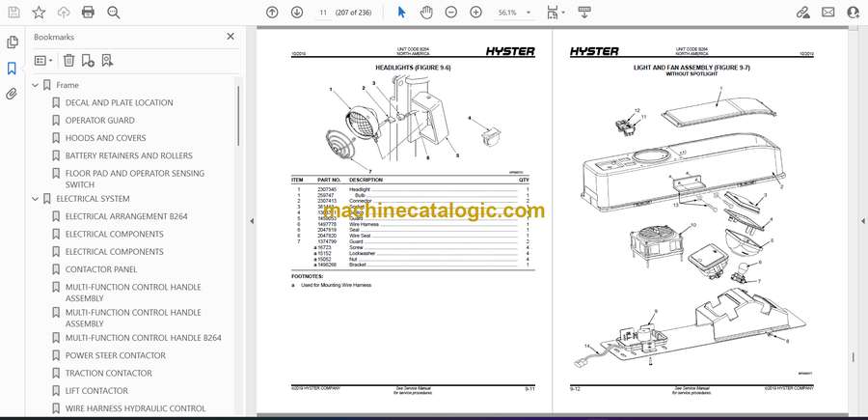Image resolution: width=868 pixels, height=420 pixels.
Task: Collapse the Frame bookmark group
Action: 36,85
